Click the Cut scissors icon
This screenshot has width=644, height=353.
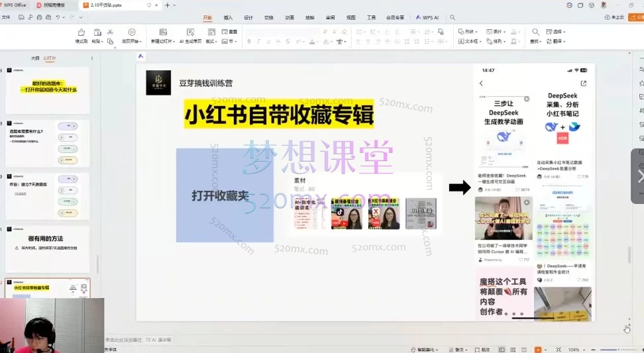[x=110, y=32]
